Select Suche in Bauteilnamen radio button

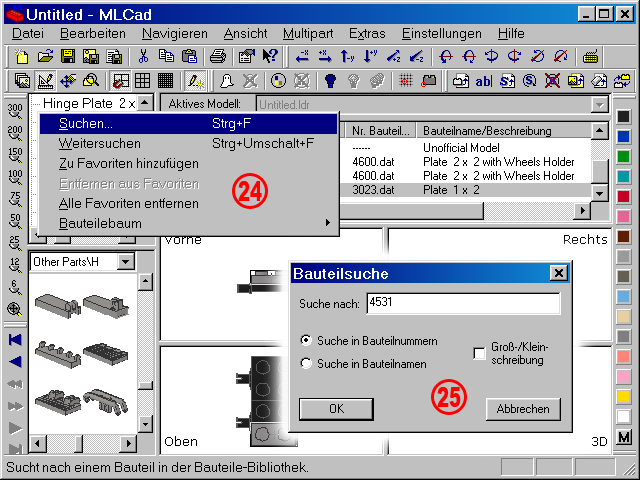pos(306,363)
